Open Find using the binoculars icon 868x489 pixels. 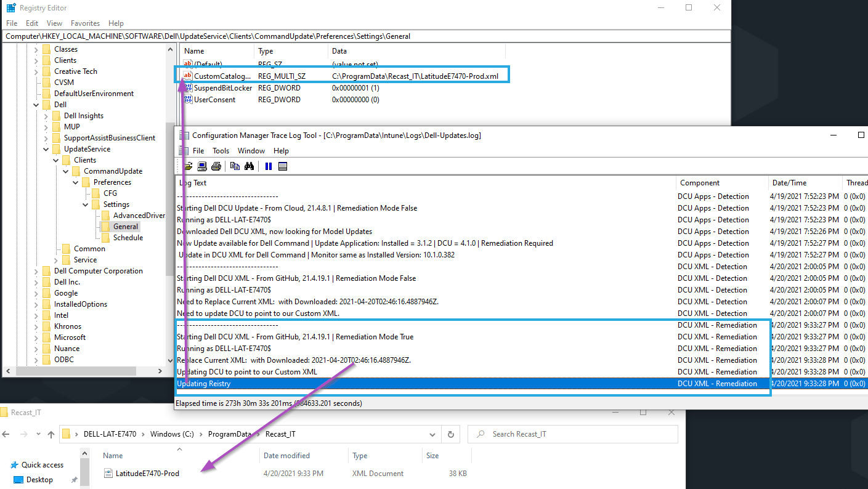click(x=249, y=166)
